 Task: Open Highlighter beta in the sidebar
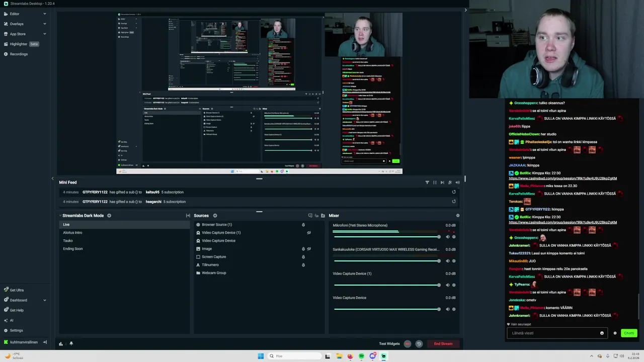coord(21,44)
